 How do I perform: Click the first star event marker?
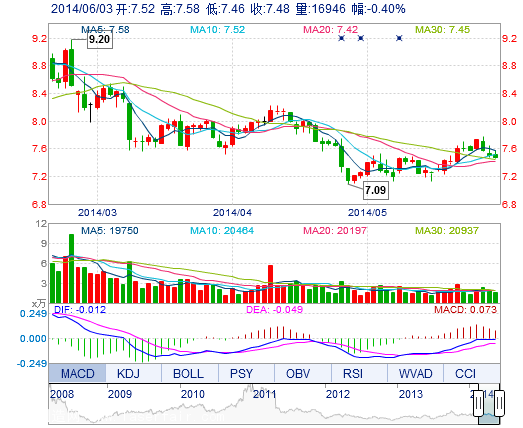(x=341, y=38)
